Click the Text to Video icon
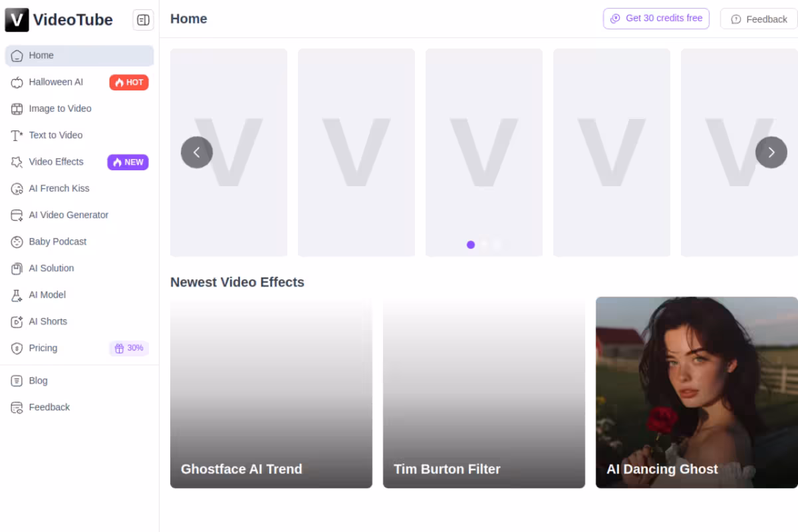The height and width of the screenshot is (532, 798). point(17,136)
